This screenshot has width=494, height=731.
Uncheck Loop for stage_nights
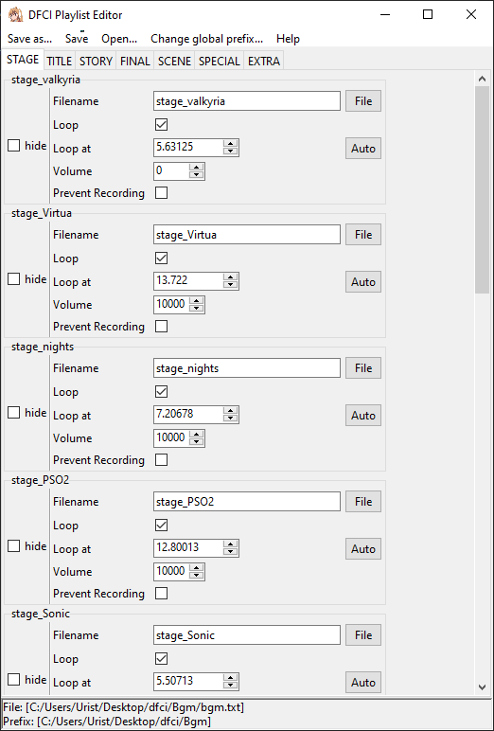(x=161, y=392)
